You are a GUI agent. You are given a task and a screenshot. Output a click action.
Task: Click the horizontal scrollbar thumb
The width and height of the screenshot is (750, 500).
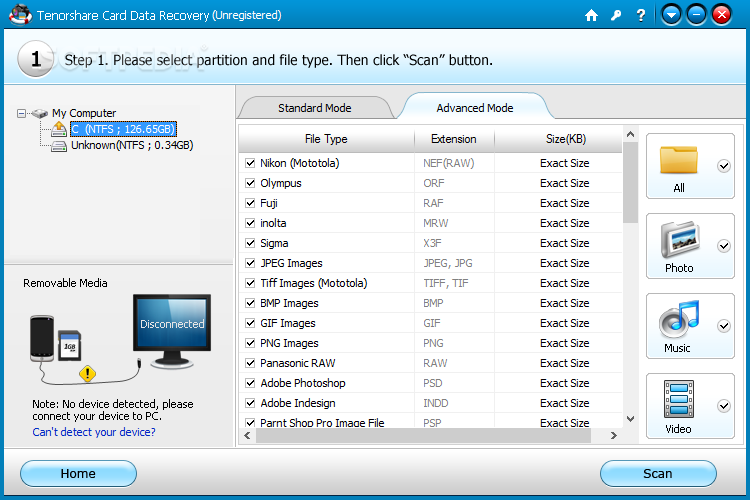click(x=423, y=435)
